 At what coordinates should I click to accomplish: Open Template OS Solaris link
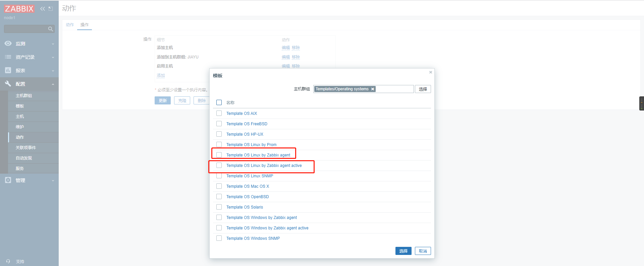pos(245,207)
